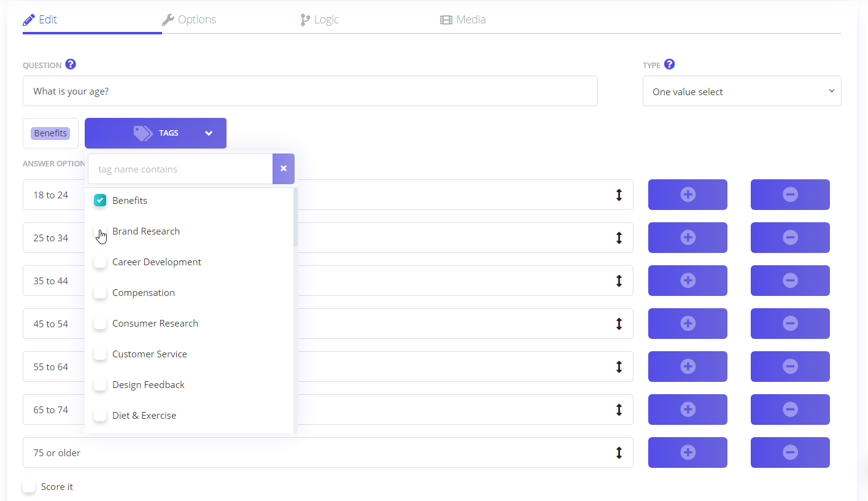This screenshot has width=868, height=501.
Task: Open the Options tab
Action: click(x=189, y=20)
